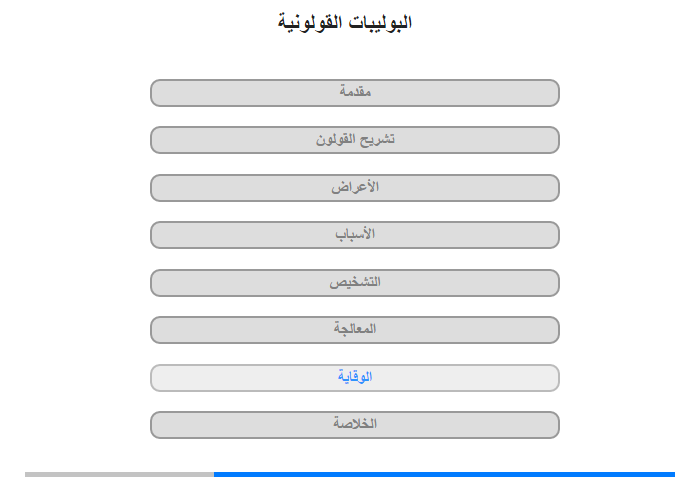
Task: Go to the الأعراض section
Action: 355,188
